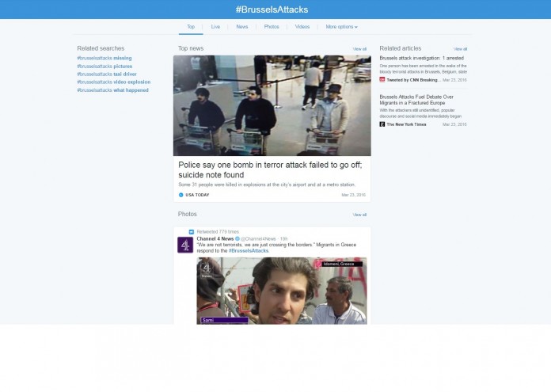Click the verified badge beside Channel 4 News
Screen dimensions: 551x392
[238, 238]
